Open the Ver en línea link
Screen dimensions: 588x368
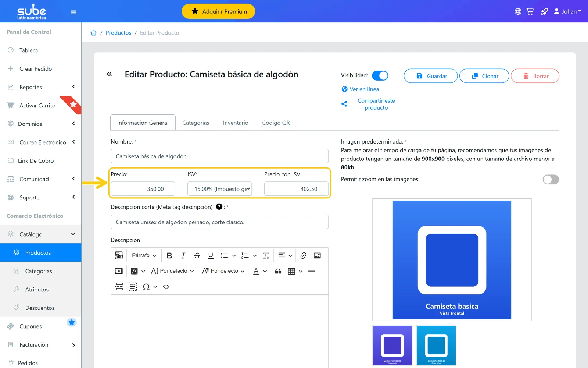pos(360,89)
